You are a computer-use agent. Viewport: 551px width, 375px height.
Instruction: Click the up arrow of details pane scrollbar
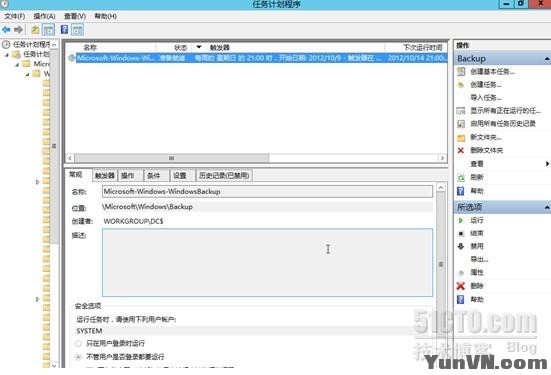pyautogui.click(x=441, y=188)
